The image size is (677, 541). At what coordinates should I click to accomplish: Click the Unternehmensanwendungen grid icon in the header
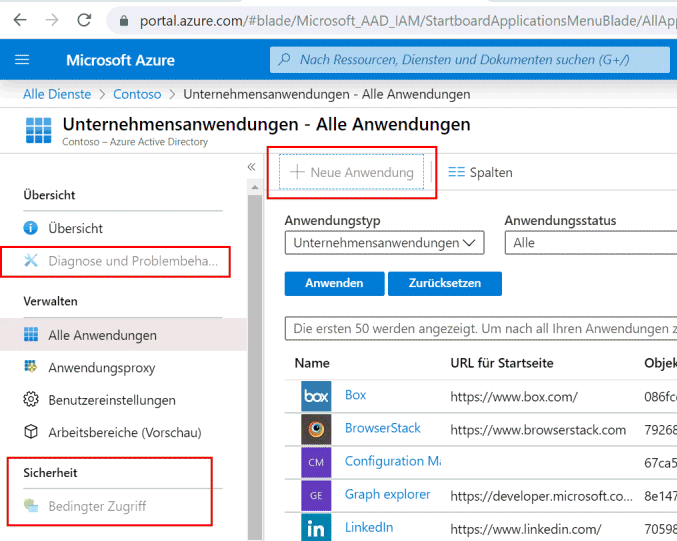pyautogui.click(x=38, y=130)
